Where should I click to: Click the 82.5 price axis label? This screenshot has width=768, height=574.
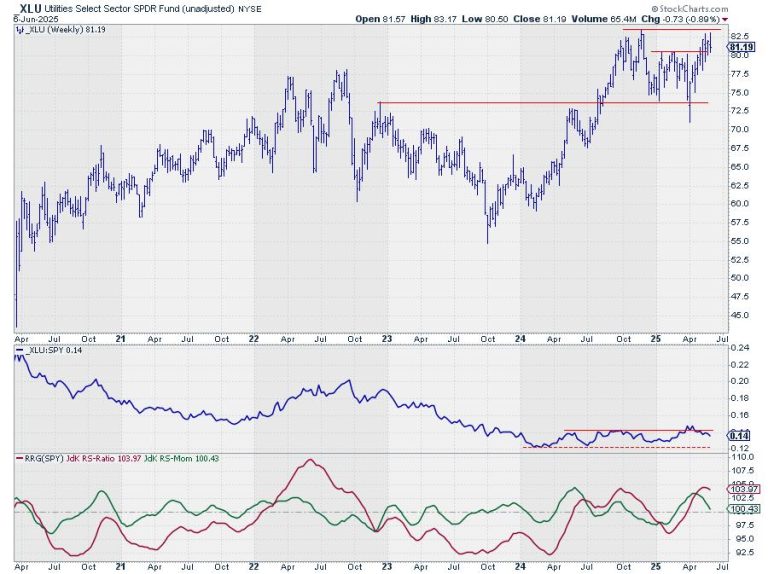pyautogui.click(x=739, y=36)
